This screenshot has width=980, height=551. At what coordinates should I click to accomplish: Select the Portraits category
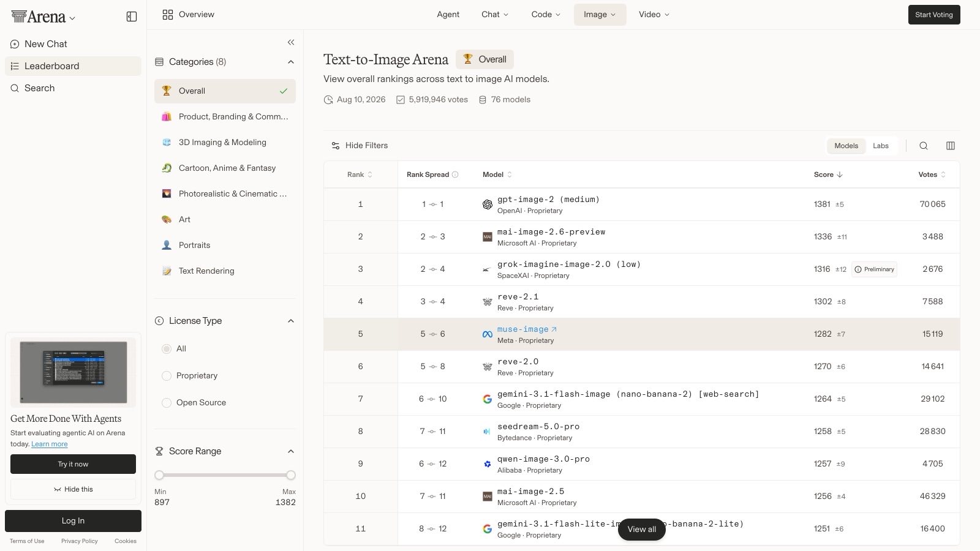coord(225,245)
